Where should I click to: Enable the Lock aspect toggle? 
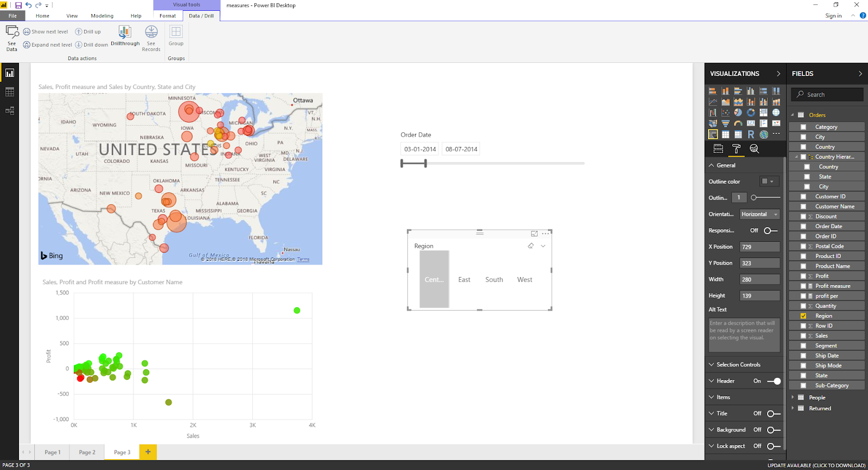click(774, 446)
